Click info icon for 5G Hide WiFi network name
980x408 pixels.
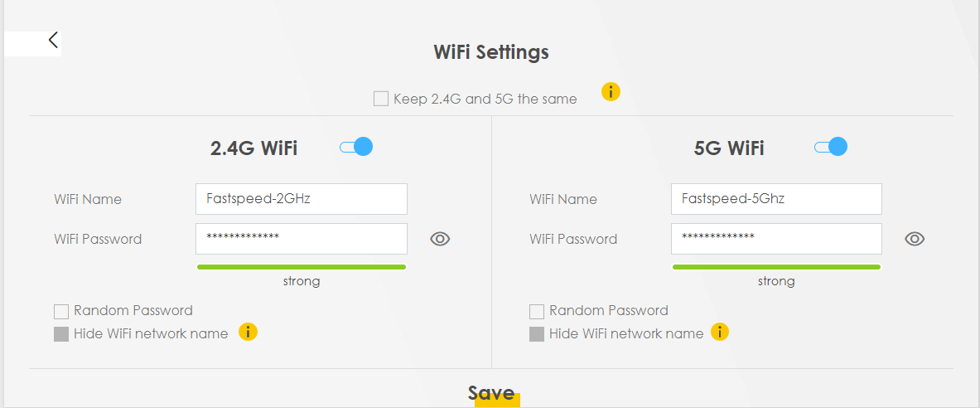720,333
